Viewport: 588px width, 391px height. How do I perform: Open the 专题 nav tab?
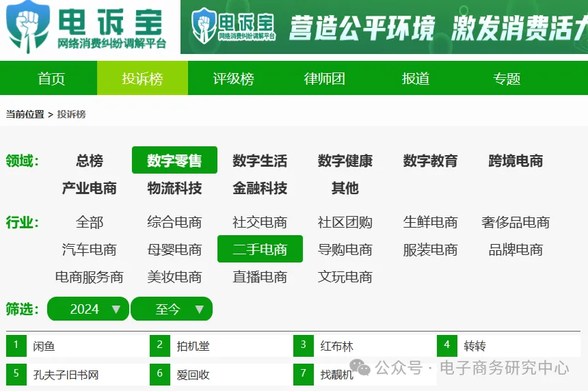point(507,79)
